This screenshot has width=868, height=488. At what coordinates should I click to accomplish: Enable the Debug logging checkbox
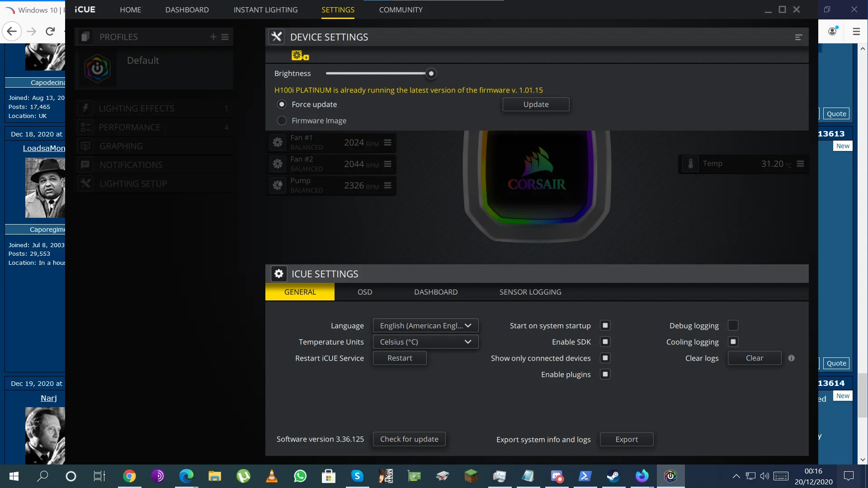point(733,325)
